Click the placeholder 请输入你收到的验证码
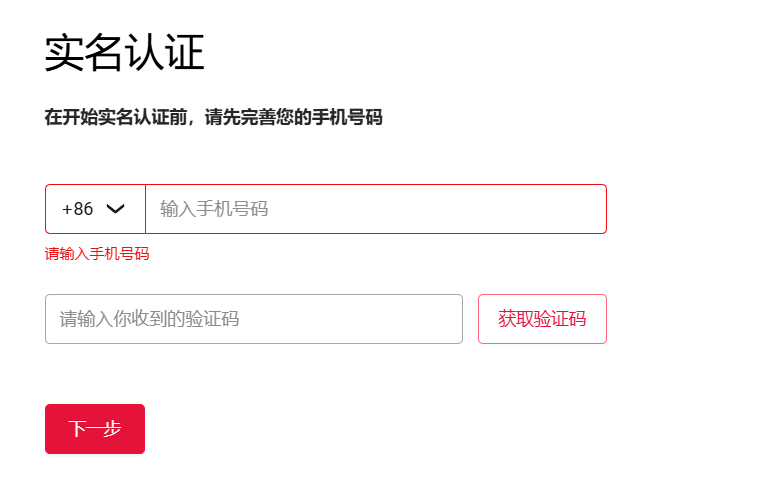The height and width of the screenshot is (477, 773). tap(149, 319)
